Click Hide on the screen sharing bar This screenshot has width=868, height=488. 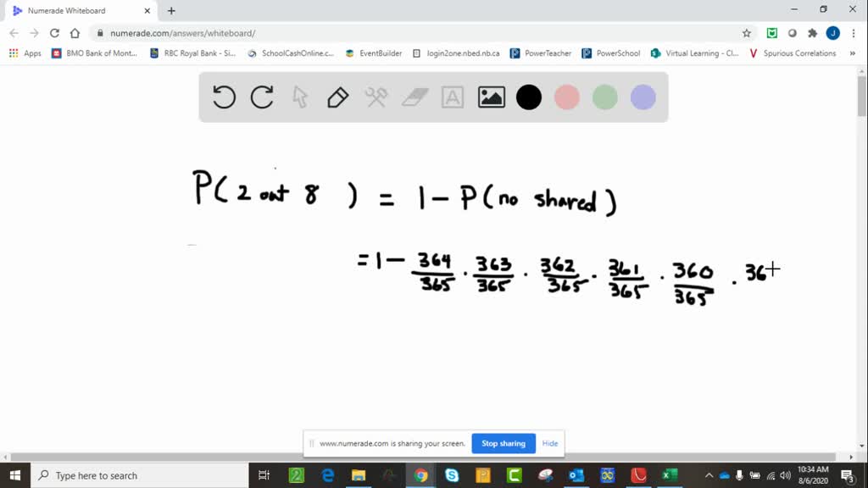point(549,443)
